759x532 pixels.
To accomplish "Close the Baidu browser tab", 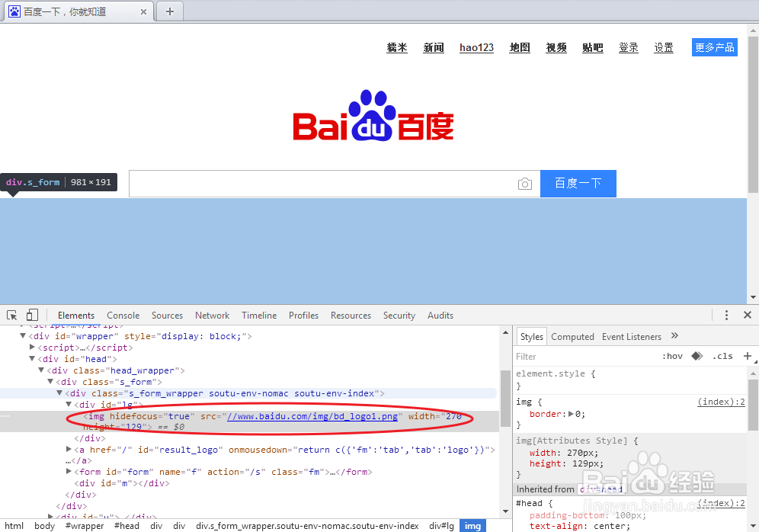I will (143, 11).
